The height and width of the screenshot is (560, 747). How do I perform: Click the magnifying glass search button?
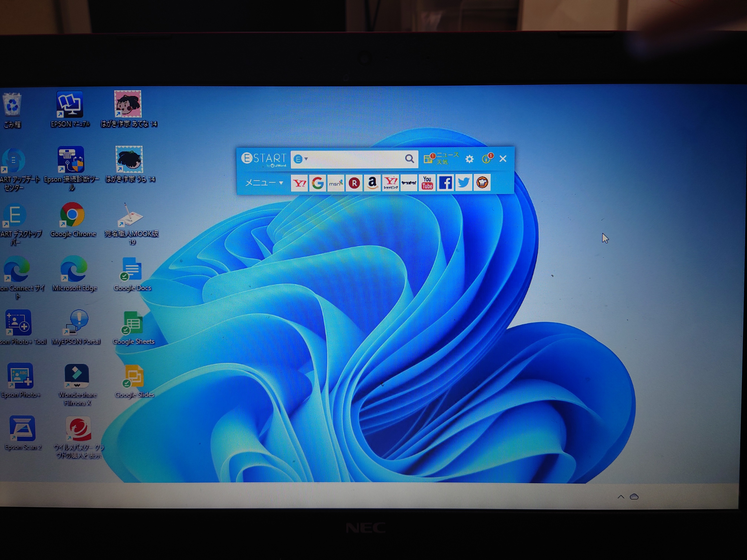click(x=409, y=159)
